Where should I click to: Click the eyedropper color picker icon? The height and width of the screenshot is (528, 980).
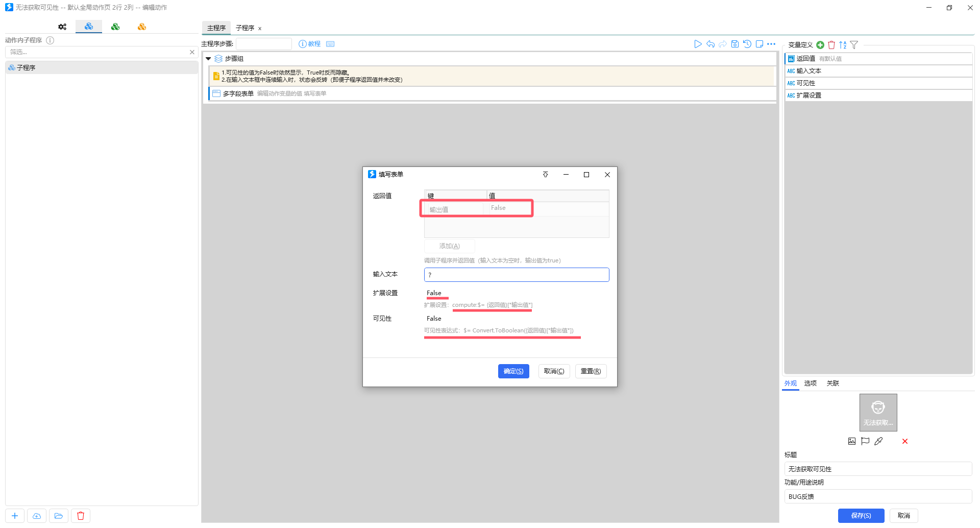pyautogui.click(x=878, y=441)
